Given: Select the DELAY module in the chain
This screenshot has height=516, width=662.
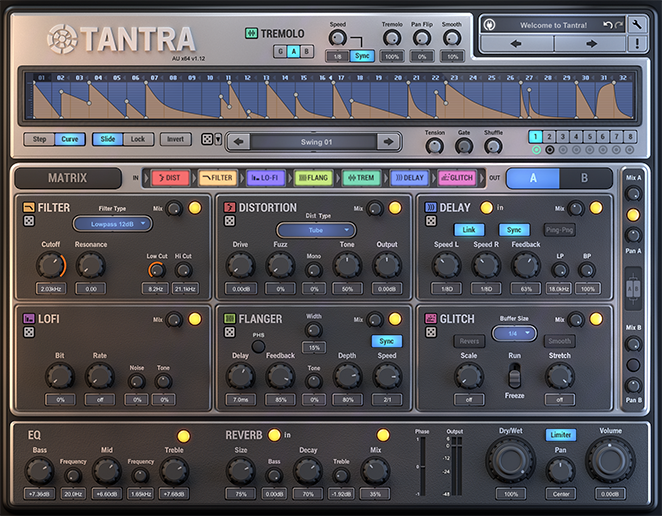Looking at the screenshot, I should [409, 178].
